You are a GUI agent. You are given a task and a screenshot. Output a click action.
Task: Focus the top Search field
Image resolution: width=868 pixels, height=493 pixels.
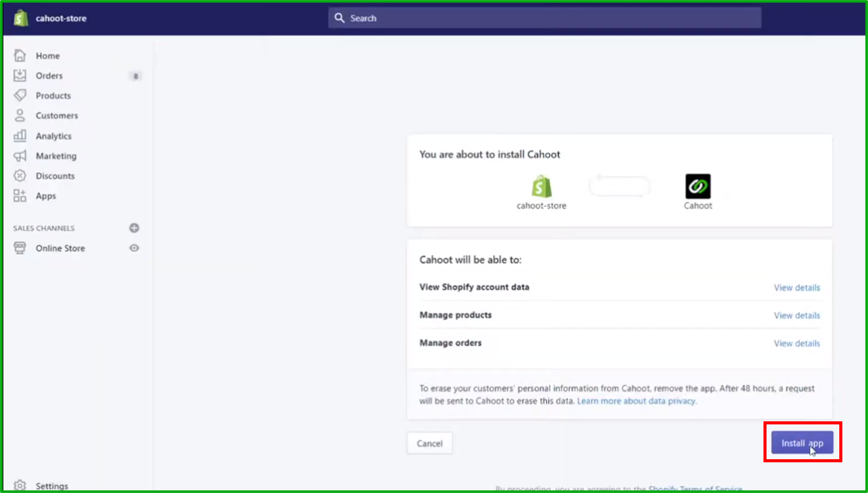click(x=545, y=18)
